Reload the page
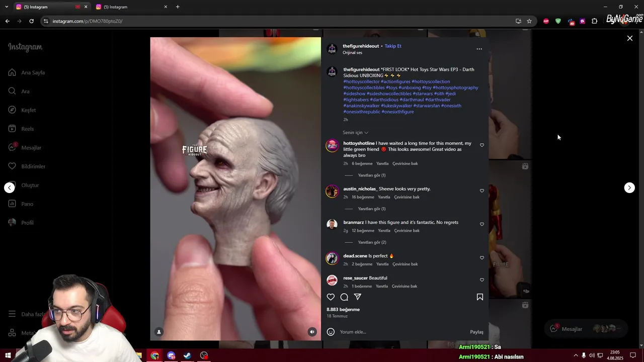The image size is (644, 362). click(31, 21)
